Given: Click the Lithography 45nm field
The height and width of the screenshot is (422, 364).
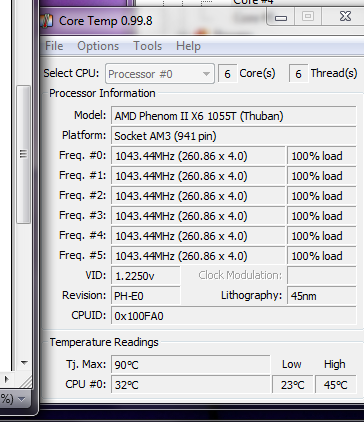Looking at the screenshot, I should (322, 296).
